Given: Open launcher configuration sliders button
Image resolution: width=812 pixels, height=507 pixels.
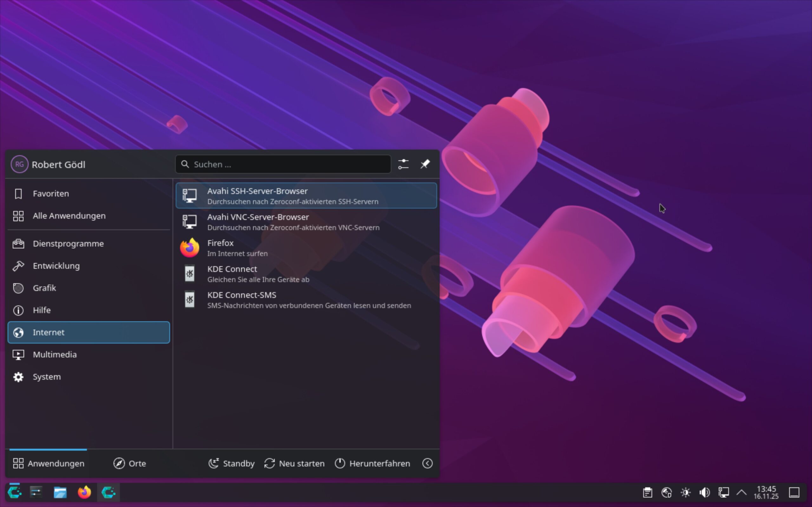Looking at the screenshot, I should pyautogui.click(x=403, y=164).
